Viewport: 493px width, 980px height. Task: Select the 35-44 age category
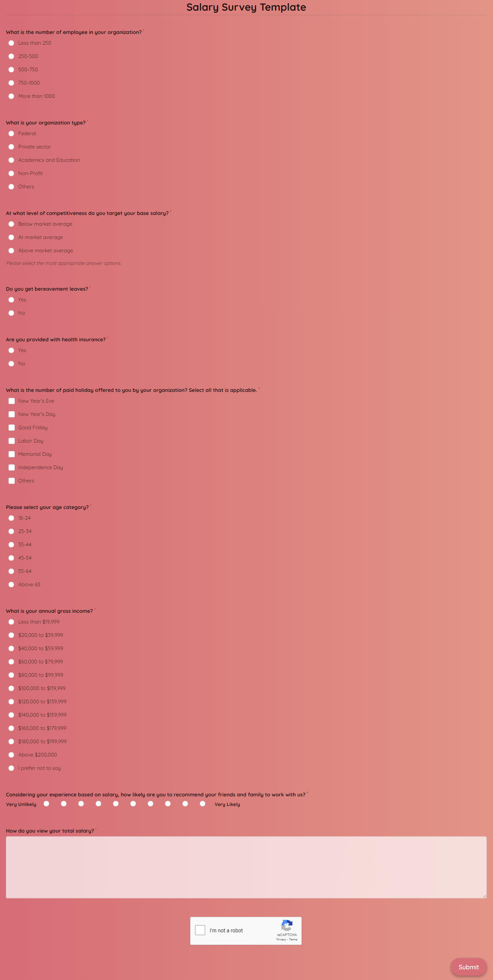[11, 545]
